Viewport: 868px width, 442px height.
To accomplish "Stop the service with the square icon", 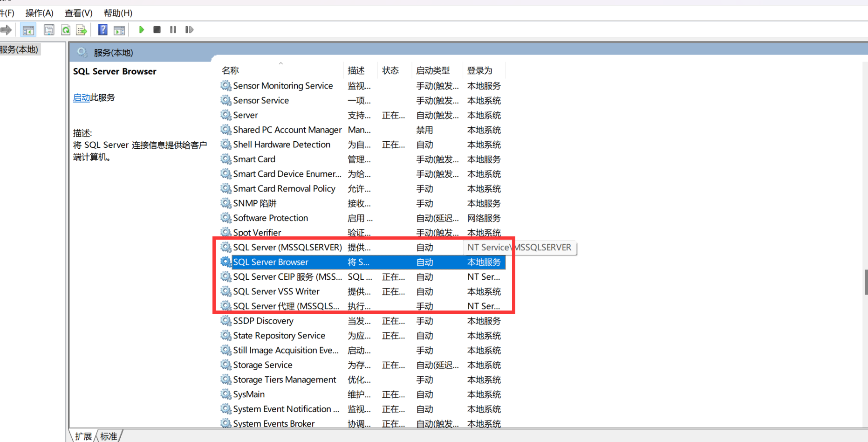I will [157, 30].
